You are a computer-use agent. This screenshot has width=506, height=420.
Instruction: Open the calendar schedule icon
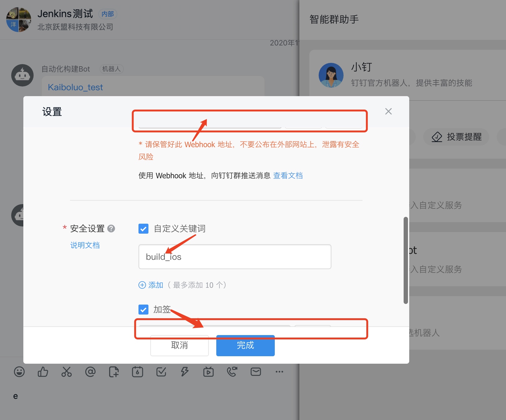pyautogui.click(x=138, y=372)
